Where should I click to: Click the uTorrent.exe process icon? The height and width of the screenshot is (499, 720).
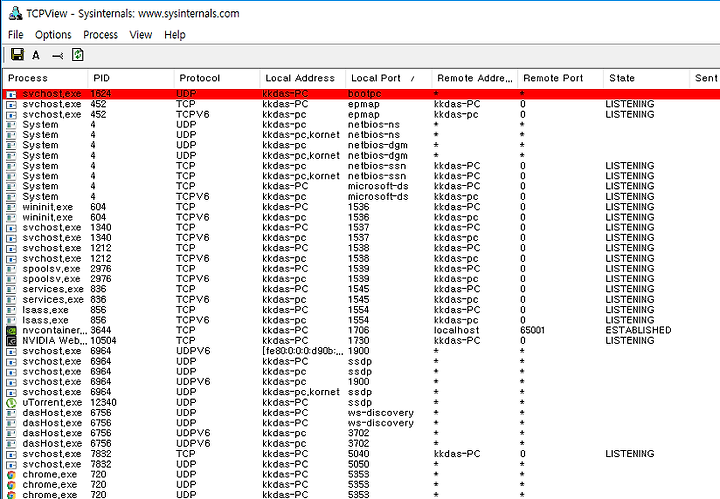click(11, 403)
